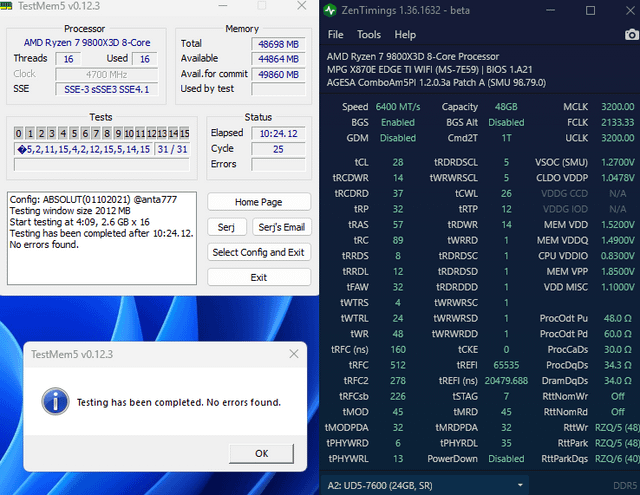640x495 pixels.
Task: Click OK in the TestMem5 completion dialog
Action: click(261, 453)
